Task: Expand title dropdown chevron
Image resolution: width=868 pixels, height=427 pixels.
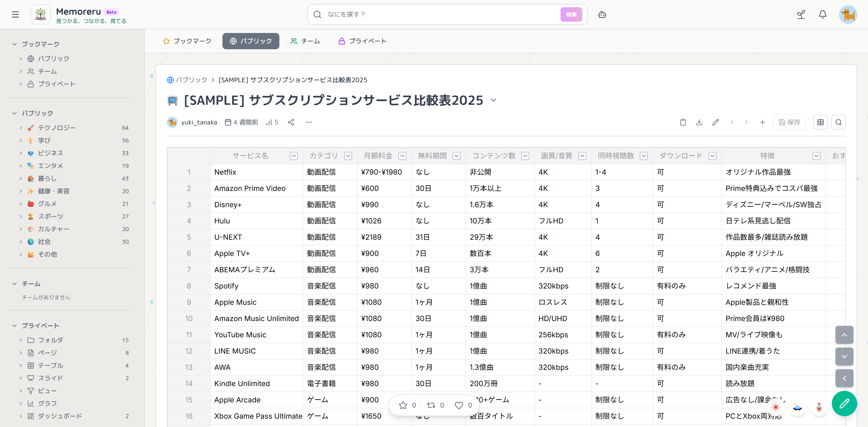Action: (493, 100)
